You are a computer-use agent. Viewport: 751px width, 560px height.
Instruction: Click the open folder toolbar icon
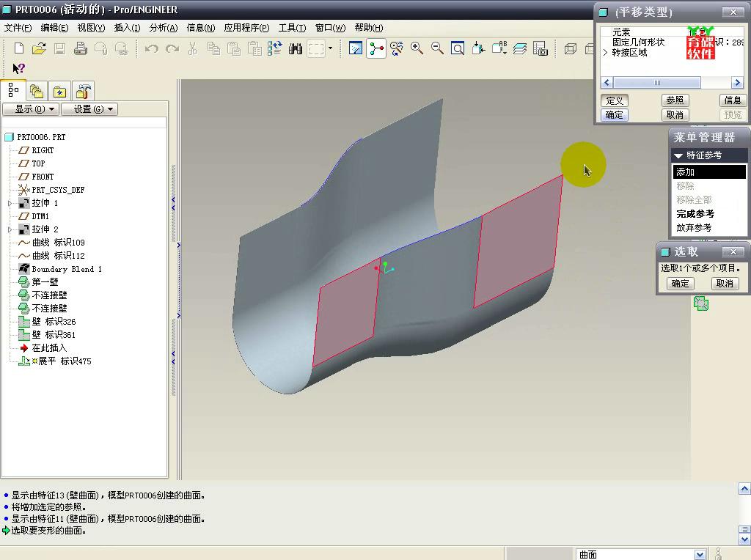(40, 48)
